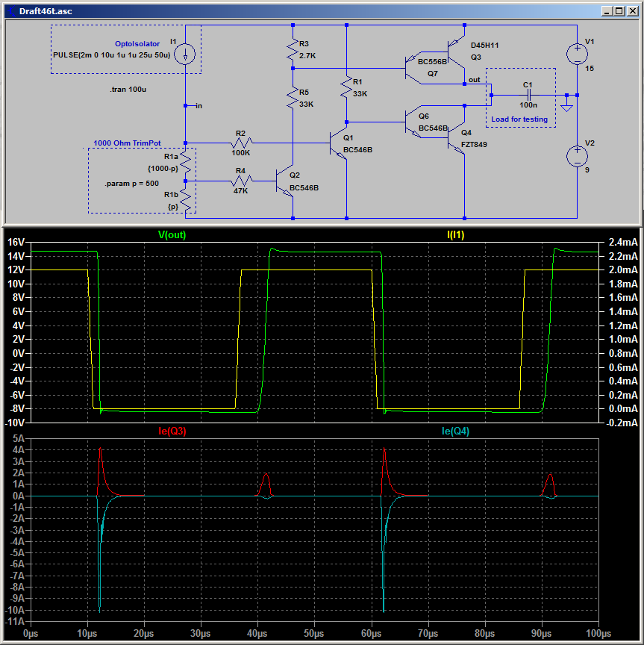Click the .tran 100u directive
Viewport: 644px width, 645px height.
pos(128,90)
